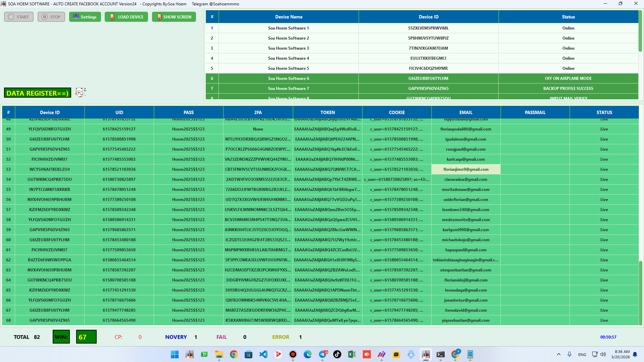The width and height of the screenshot is (644, 362).
Task: Click email tobiastobiasaginaginagin@gmail.c... cell
Action: (x=466, y=260)
